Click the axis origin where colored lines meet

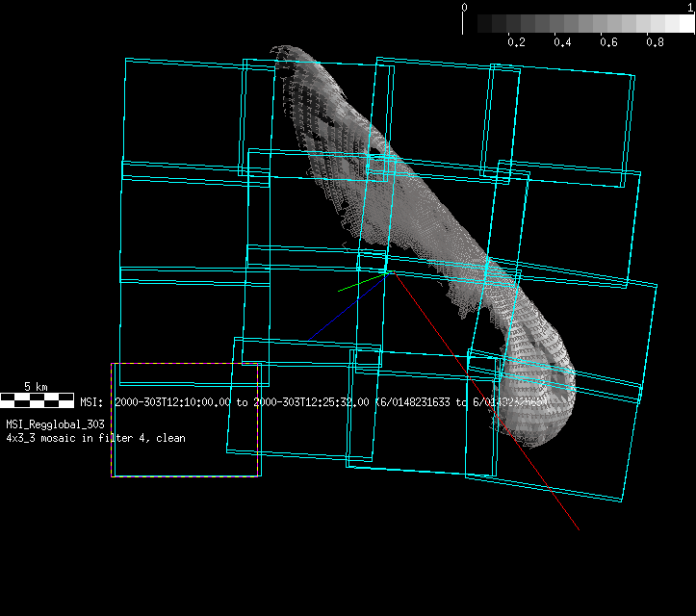(x=387, y=272)
